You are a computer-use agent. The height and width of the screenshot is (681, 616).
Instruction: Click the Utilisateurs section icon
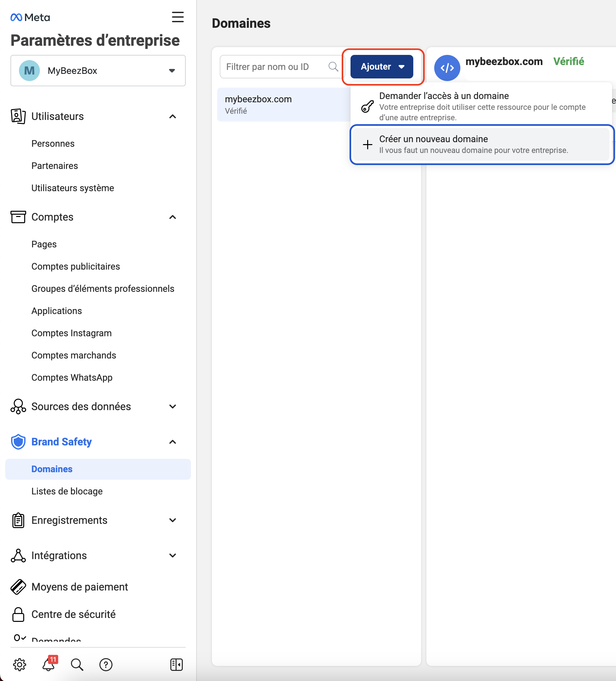click(18, 116)
